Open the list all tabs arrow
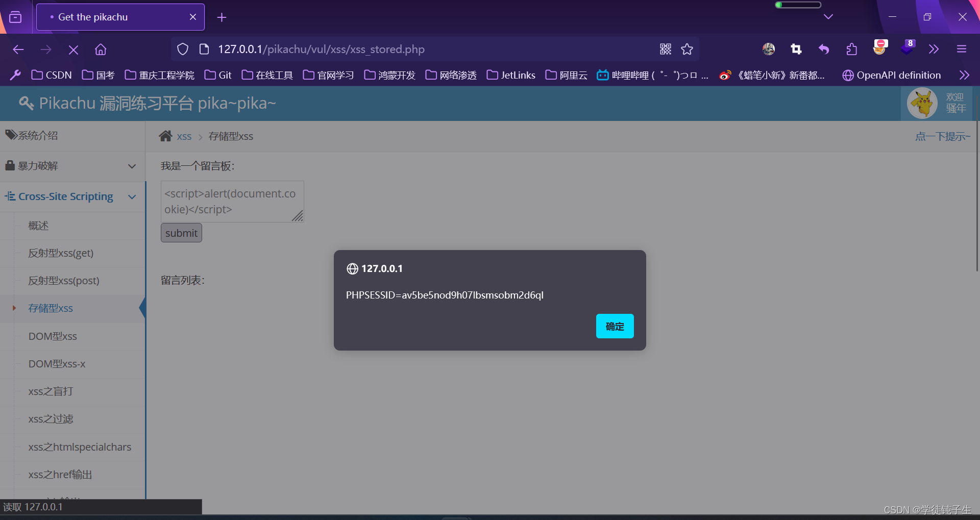This screenshot has height=520, width=980. click(x=828, y=17)
